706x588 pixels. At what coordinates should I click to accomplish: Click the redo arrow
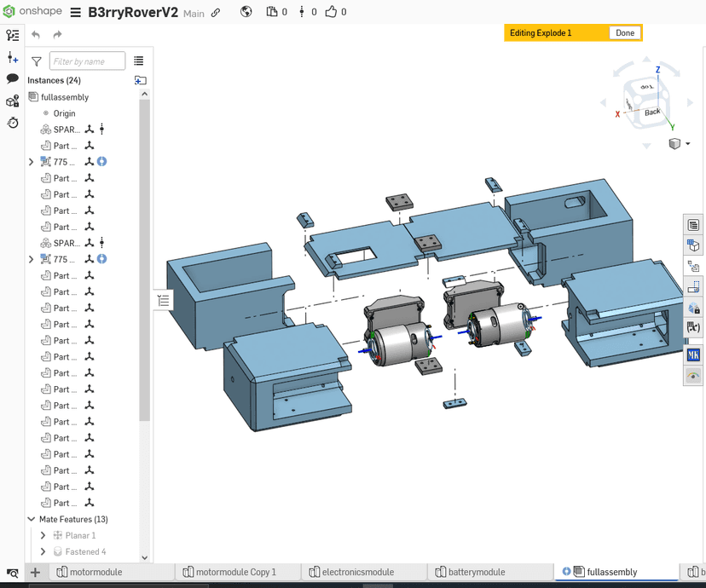pos(57,35)
